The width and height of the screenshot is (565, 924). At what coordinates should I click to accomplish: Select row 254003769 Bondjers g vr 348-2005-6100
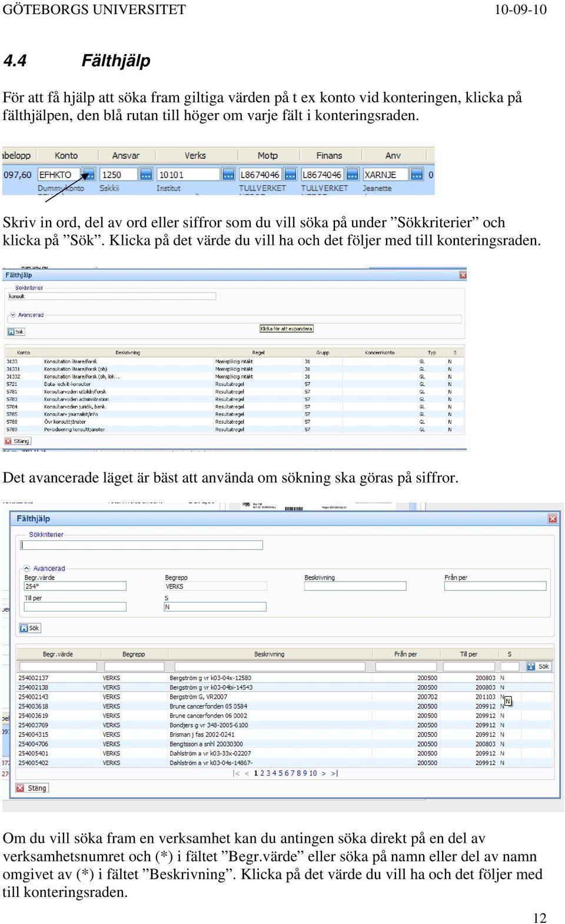coord(285,725)
